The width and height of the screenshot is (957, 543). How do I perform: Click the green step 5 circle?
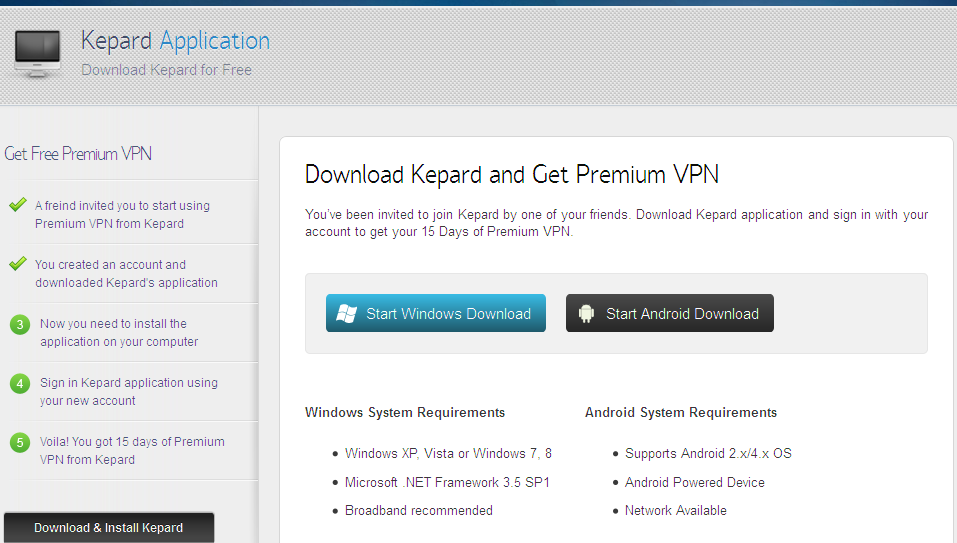pyautogui.click(x=20, y=442)
